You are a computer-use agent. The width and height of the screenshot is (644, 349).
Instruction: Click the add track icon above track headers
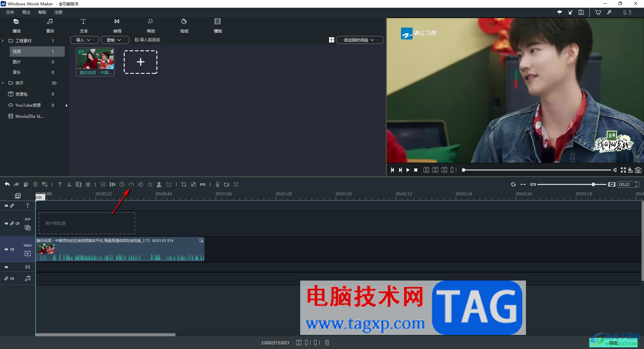[18, 196]
